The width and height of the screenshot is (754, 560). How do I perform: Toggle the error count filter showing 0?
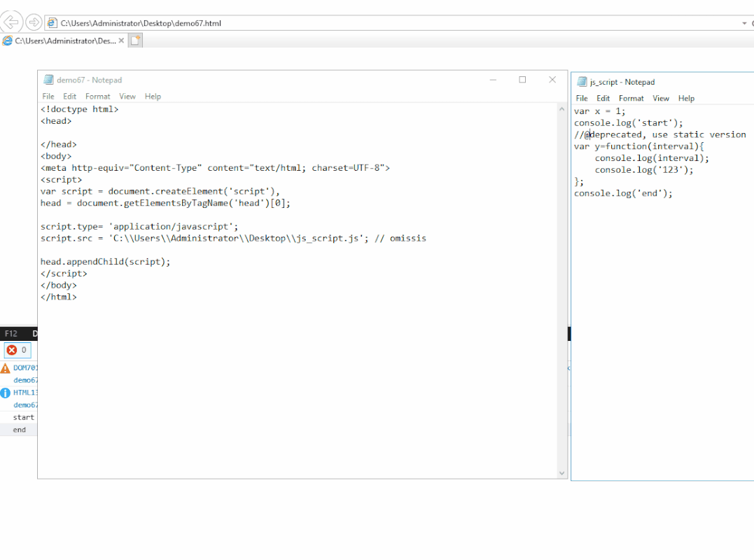18,350
